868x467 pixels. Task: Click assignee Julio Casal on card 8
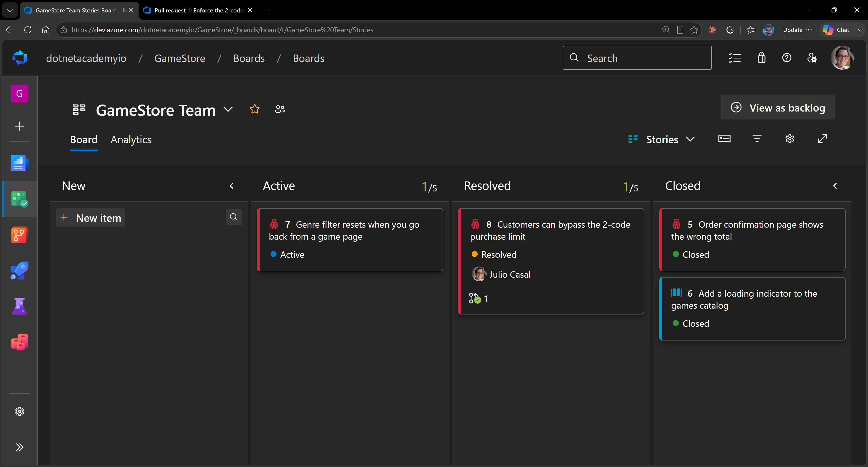[501, 274]
